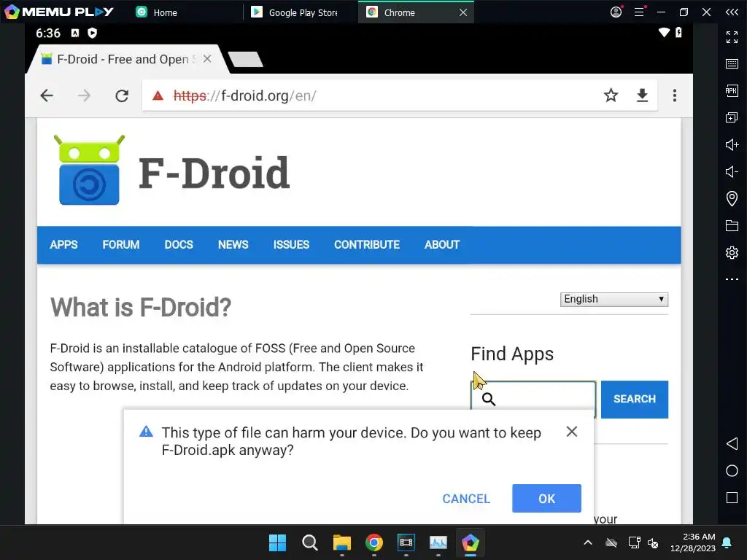Confirm download with OK button
This screenshot has height=560, width=747.
click(546, 499)
